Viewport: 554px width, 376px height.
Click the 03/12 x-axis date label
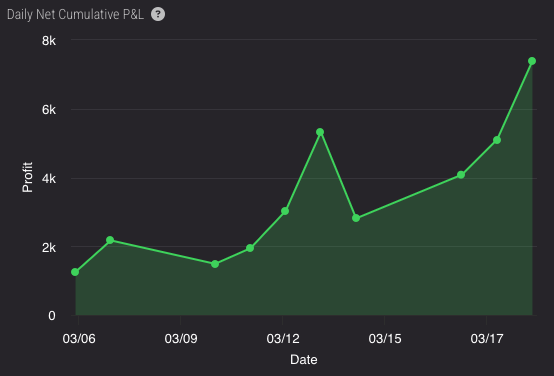[283, 339]
